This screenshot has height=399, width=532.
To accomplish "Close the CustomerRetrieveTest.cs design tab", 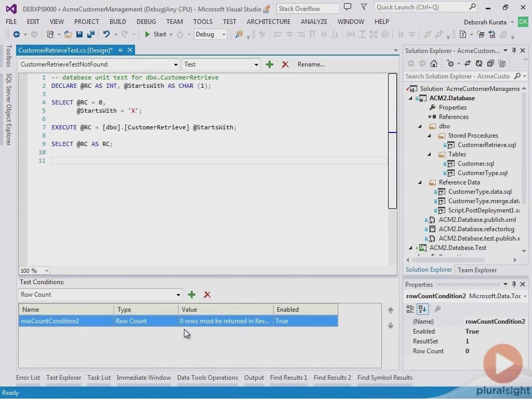I will pyautogui.click(x=129, y=50).
